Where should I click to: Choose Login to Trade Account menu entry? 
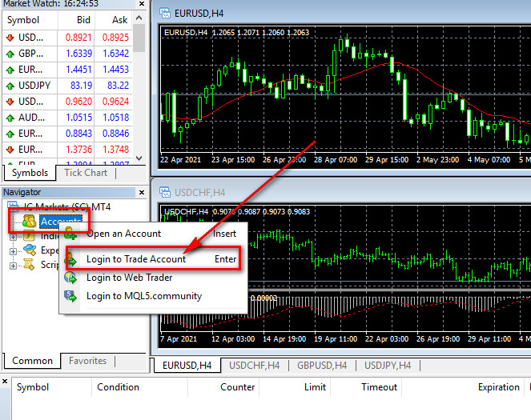[x=136, y=258]
